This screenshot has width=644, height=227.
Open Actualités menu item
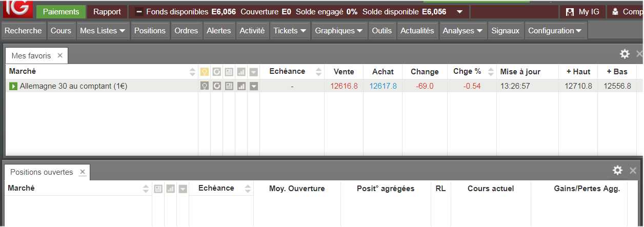click(417, 31)
